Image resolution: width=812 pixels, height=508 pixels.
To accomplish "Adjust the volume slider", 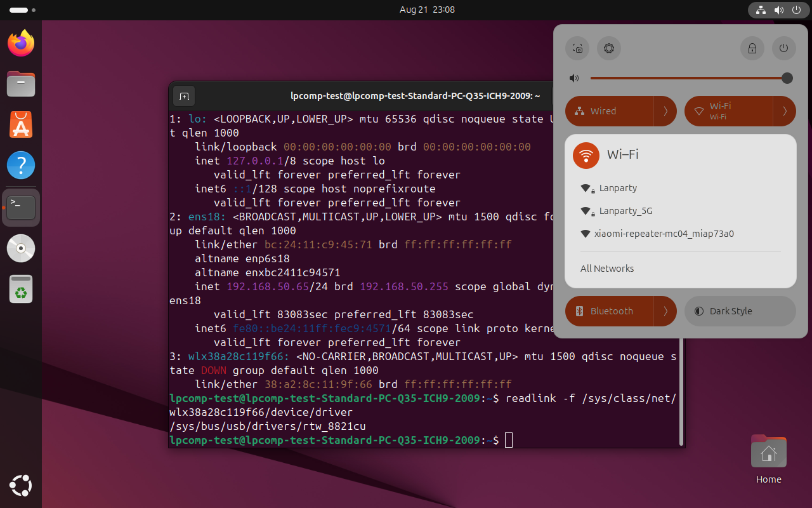I will [691, 78].
